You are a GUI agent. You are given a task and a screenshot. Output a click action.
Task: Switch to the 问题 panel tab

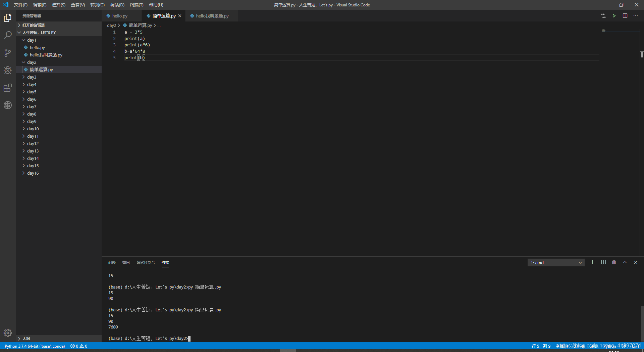112,263
